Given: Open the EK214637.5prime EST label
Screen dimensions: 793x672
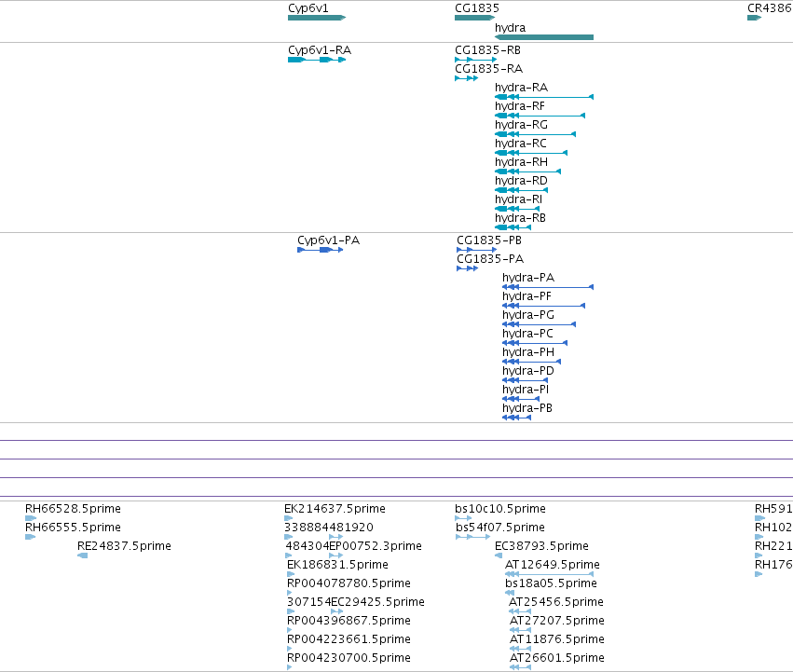Looking at the screenshot, I should pyautogui.click(x=335, y=509).
